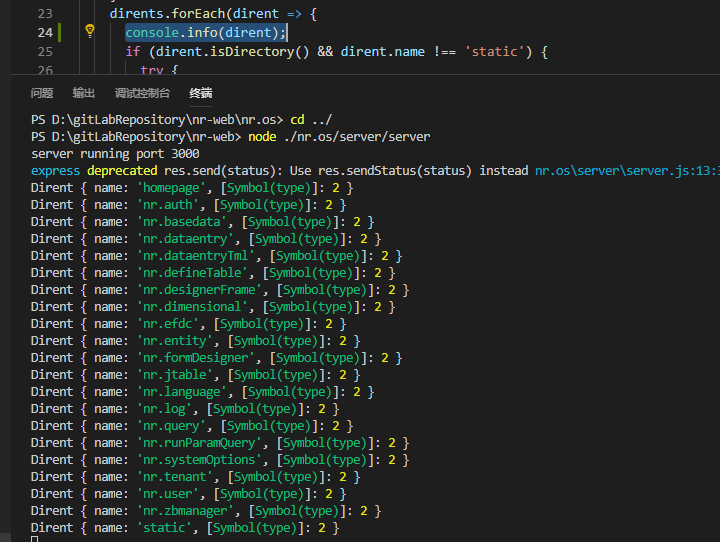
Task: Click the 'nr.basedata' Dirent entry
Action: click(x=202, y=222)
